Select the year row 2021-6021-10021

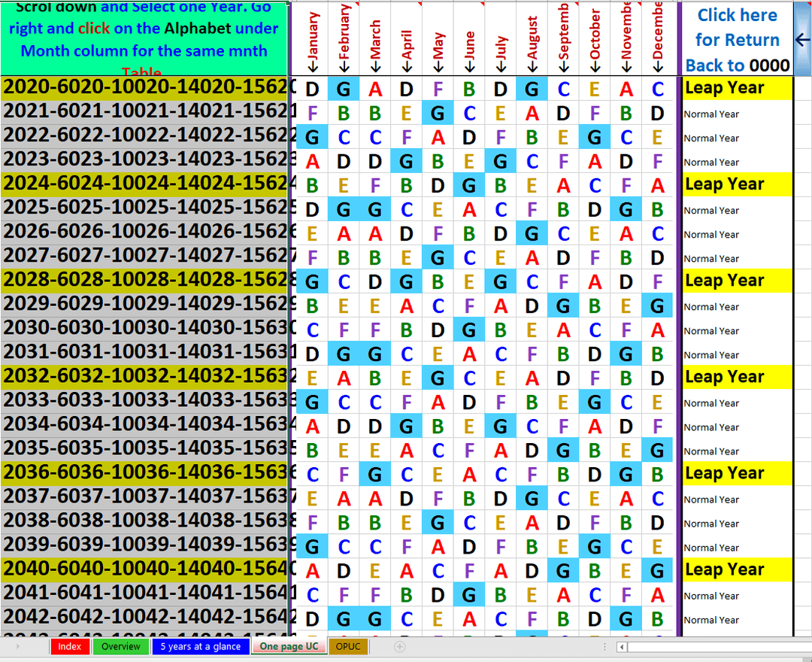pos(144,113)
